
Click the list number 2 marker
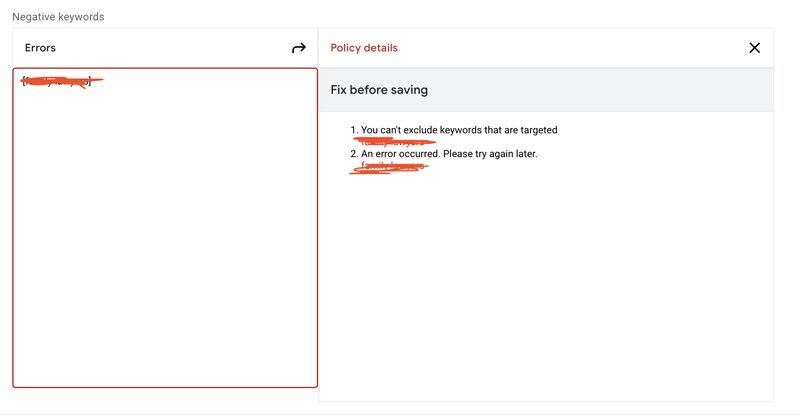[x=354, y=154]
